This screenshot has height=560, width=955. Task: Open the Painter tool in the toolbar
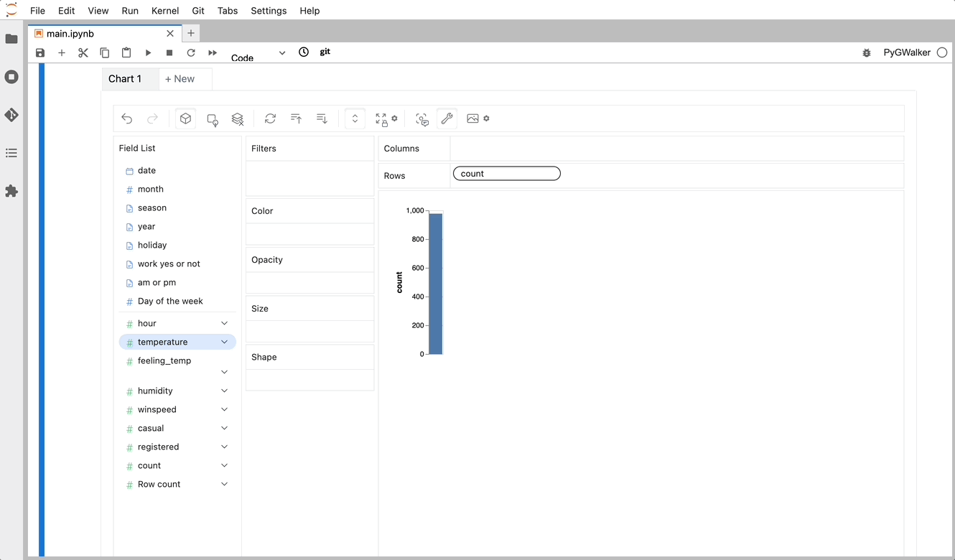[x=447, y=118]
